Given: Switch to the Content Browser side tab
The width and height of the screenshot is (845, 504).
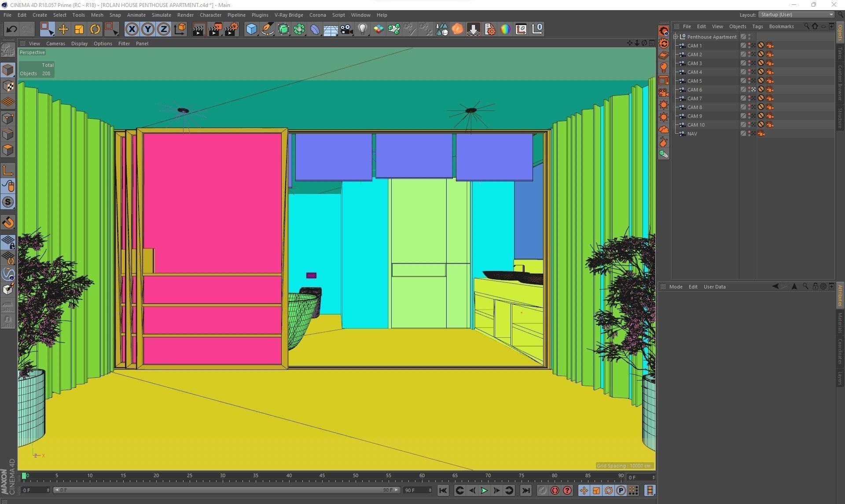Looking at the screenshot, I should [x=840, y=83].
